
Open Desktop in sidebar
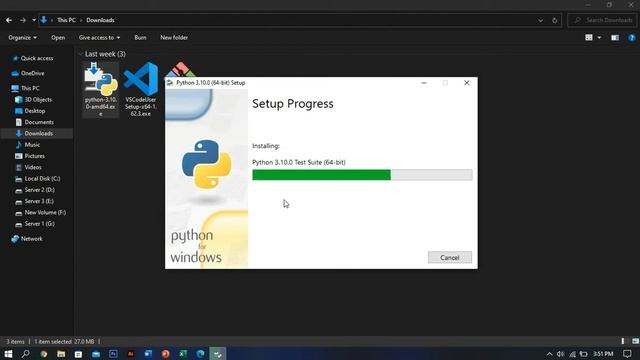pos(30,111)
